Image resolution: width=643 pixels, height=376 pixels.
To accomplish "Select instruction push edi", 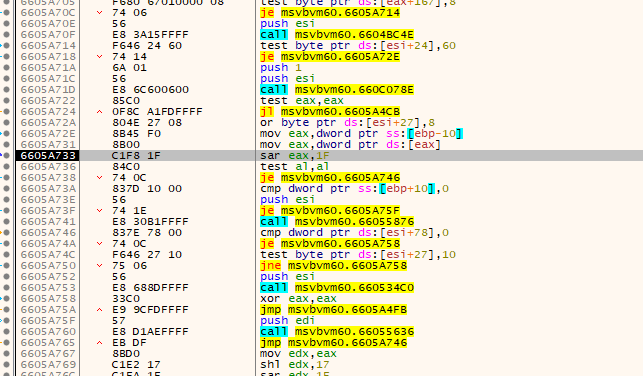I will [x=288, y=321].
